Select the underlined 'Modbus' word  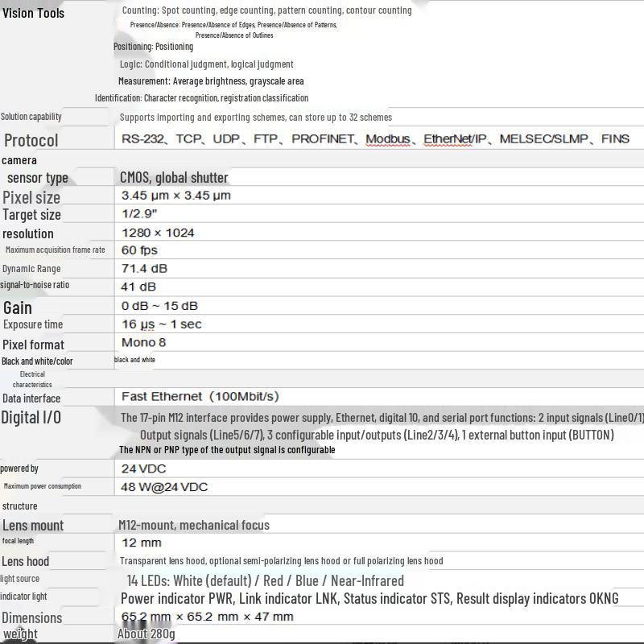pos(388,138)
